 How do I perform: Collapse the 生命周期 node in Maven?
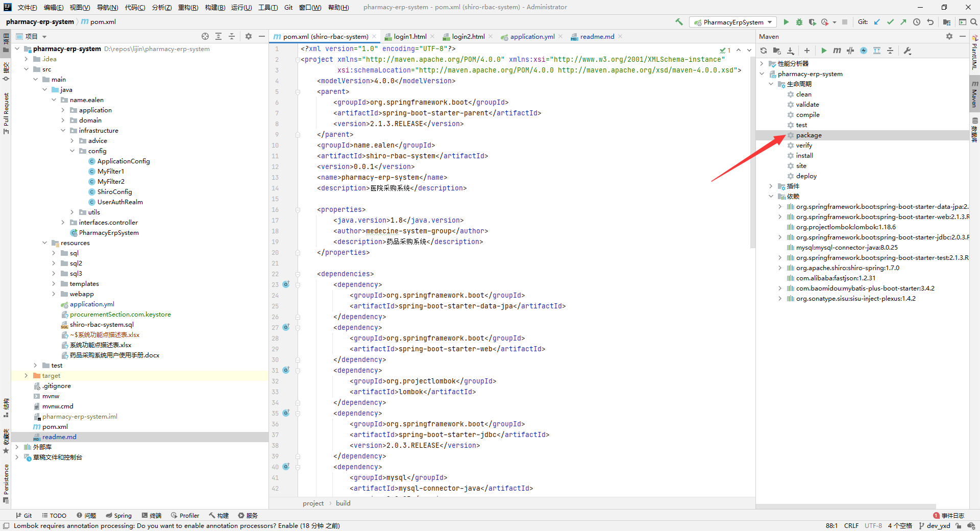pos(771,84)
